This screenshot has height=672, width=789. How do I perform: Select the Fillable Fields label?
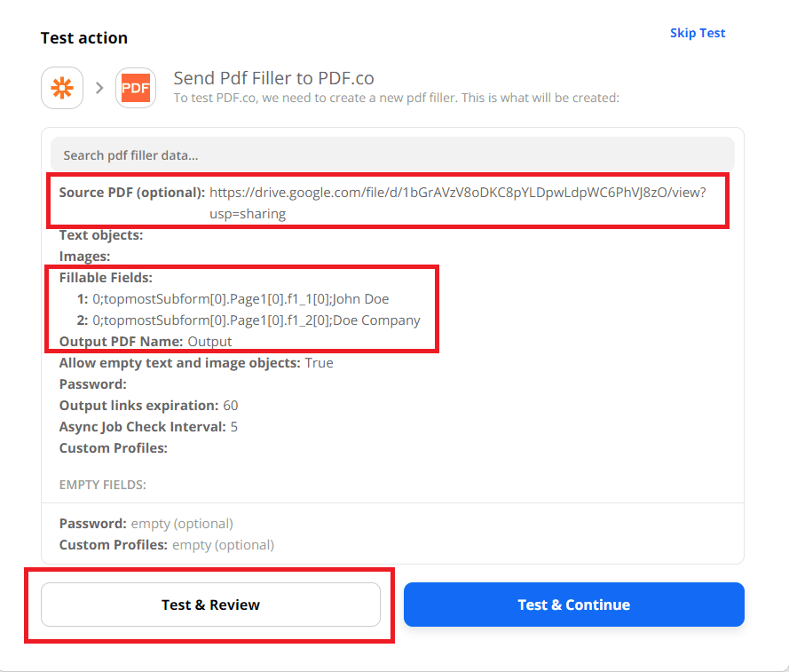coord(106,278)
